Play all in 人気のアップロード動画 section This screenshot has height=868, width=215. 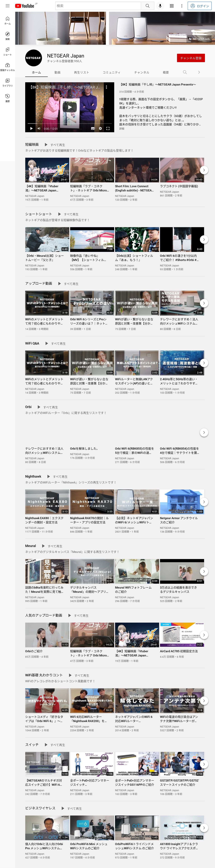[78, 616]
